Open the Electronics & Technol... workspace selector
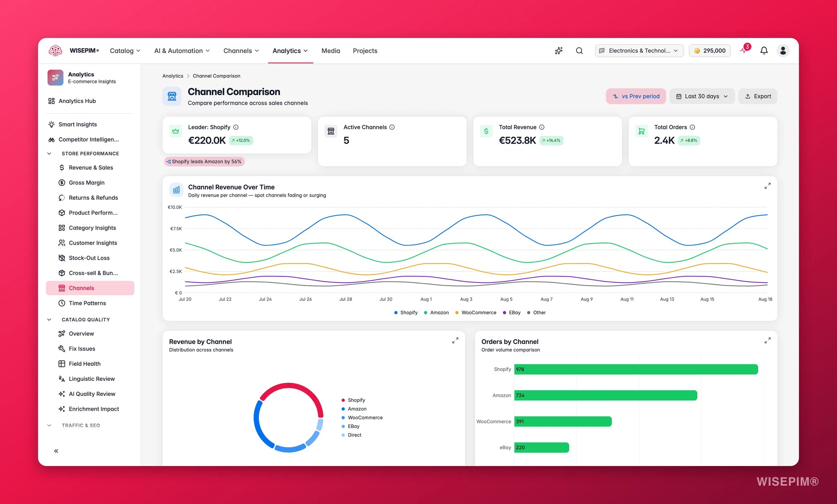 click(x=639, y=51)
